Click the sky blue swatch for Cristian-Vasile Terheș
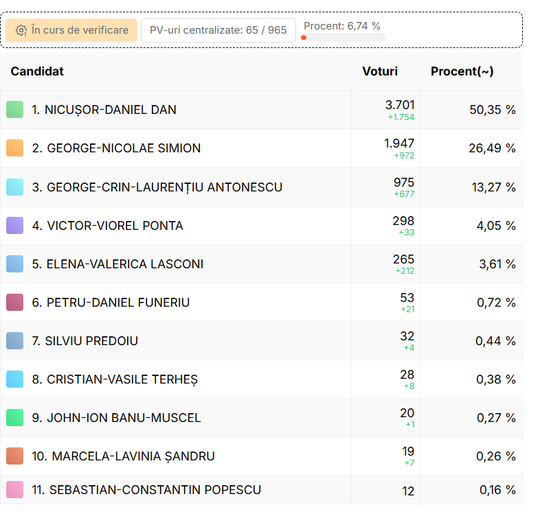The image size is (540, 516). click(15, 379)
